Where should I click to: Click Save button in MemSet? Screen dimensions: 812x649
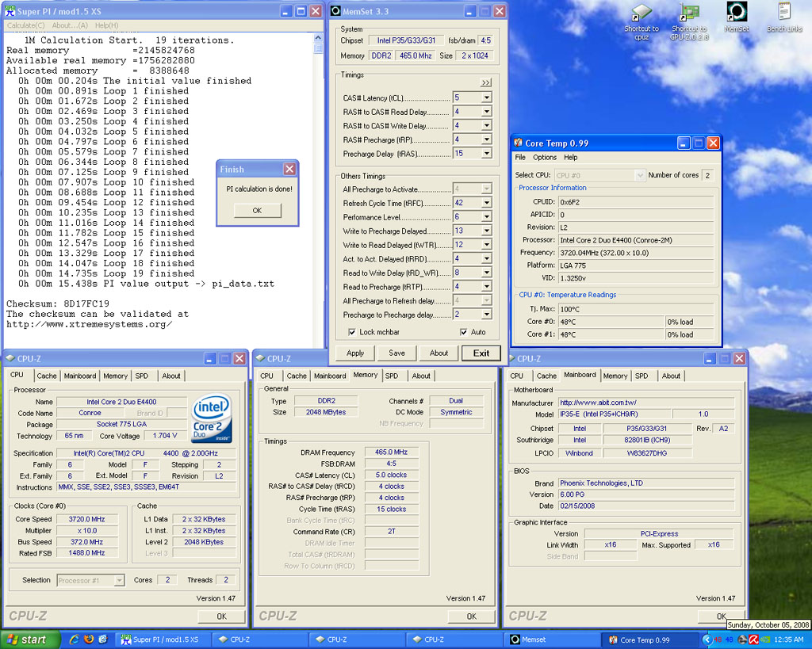tap(396, 353)
